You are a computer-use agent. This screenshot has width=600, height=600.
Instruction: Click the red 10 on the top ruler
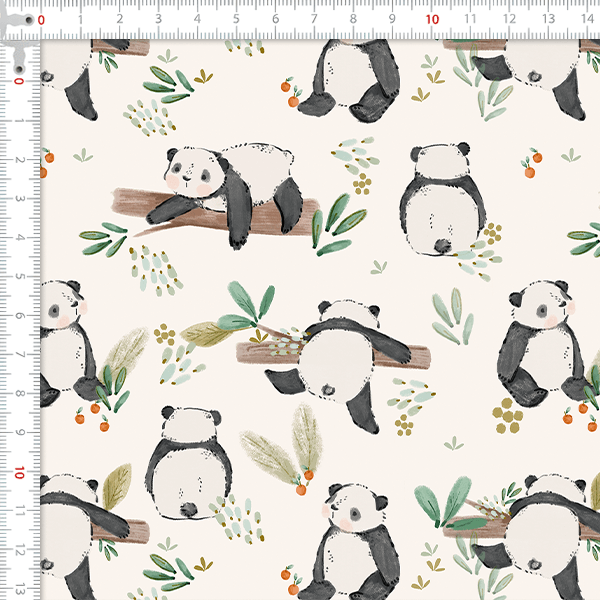click(432, 18)
